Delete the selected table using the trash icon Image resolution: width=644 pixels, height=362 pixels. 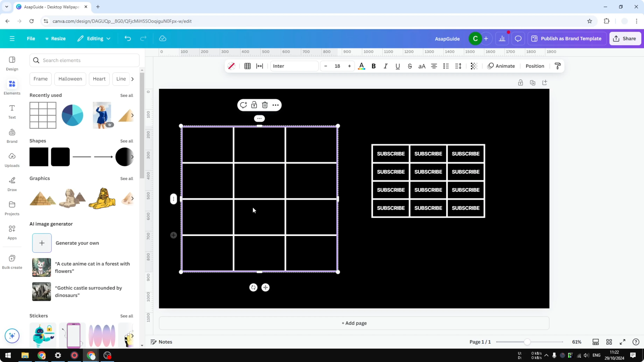click(x=265, y=105)
